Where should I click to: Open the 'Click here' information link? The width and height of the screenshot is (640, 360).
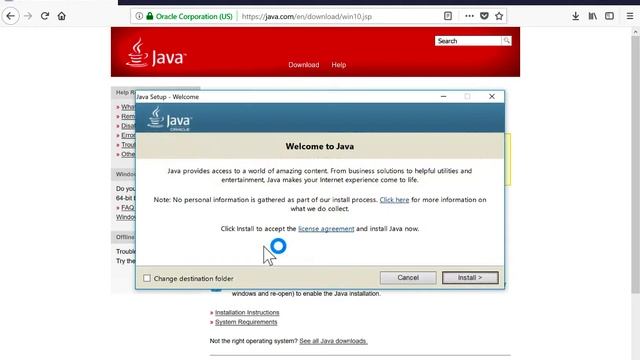[394, 200]
